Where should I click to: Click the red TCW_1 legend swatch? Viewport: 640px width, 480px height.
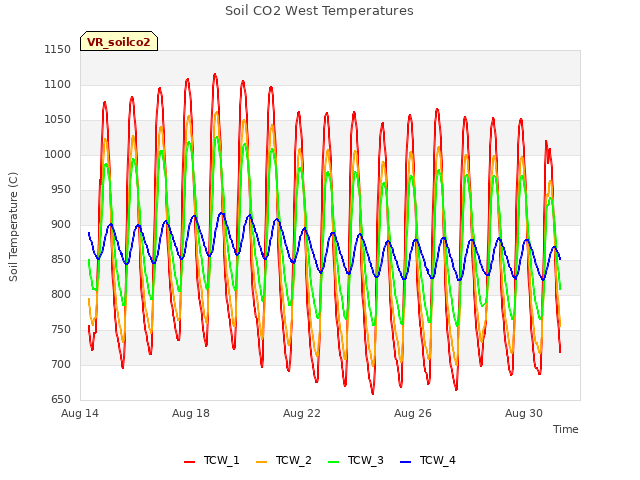(189, 461)
